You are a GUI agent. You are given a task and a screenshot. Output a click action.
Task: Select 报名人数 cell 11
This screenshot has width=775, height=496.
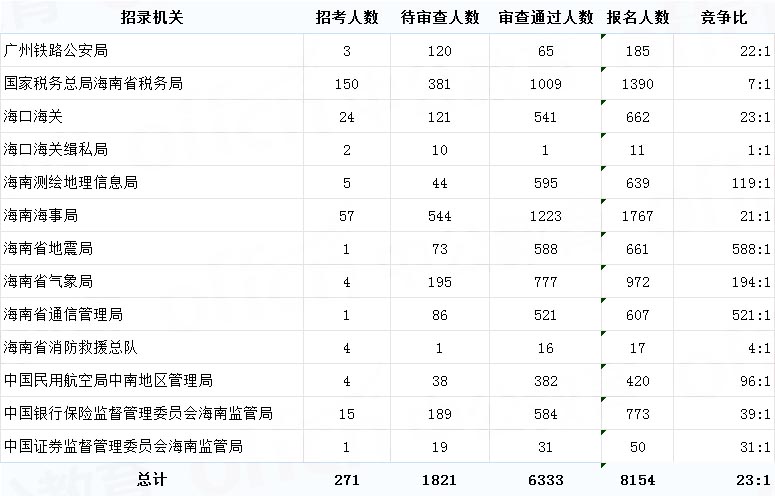(637, 150)
